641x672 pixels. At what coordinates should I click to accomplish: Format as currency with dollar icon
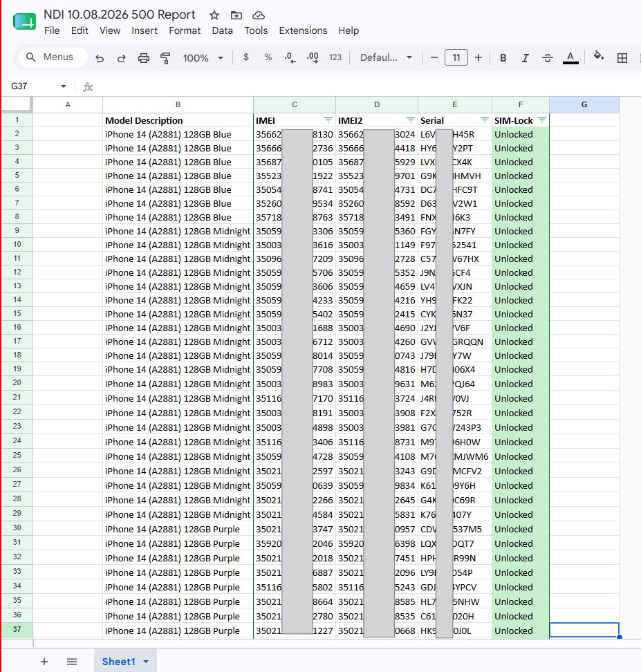coord(245,57)
